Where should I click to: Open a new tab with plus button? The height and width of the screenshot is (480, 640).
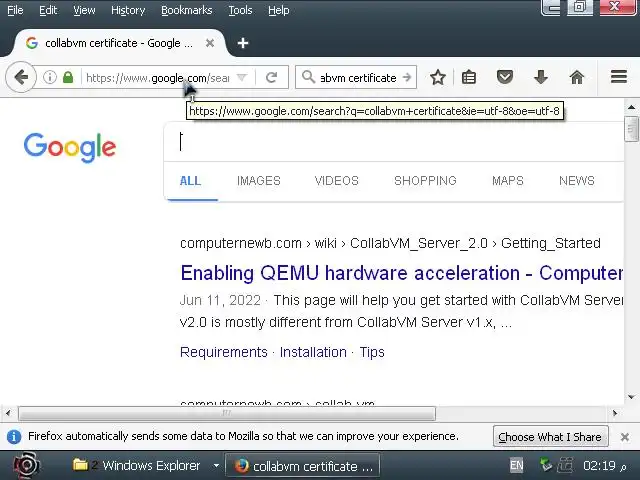click(x=243, y=43)
